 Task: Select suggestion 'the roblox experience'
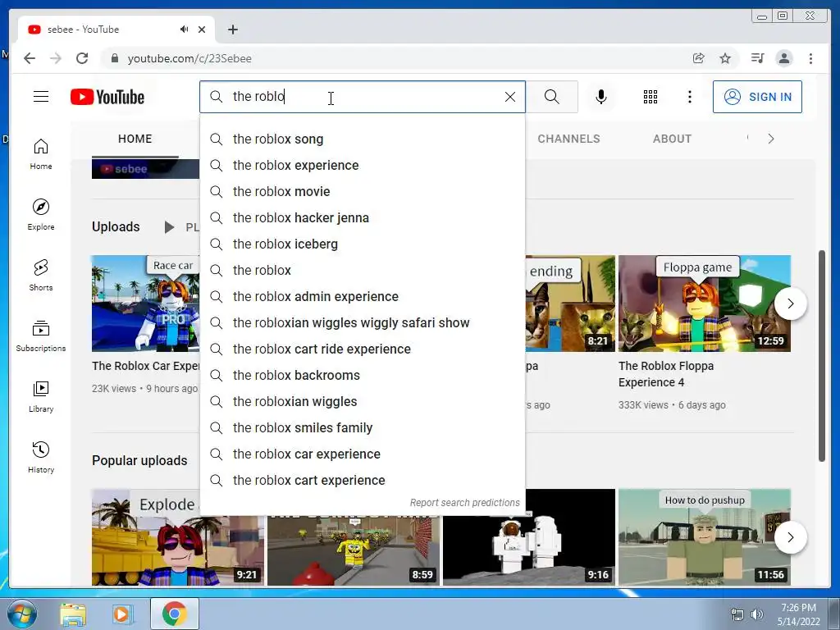[x=362, y=166]
